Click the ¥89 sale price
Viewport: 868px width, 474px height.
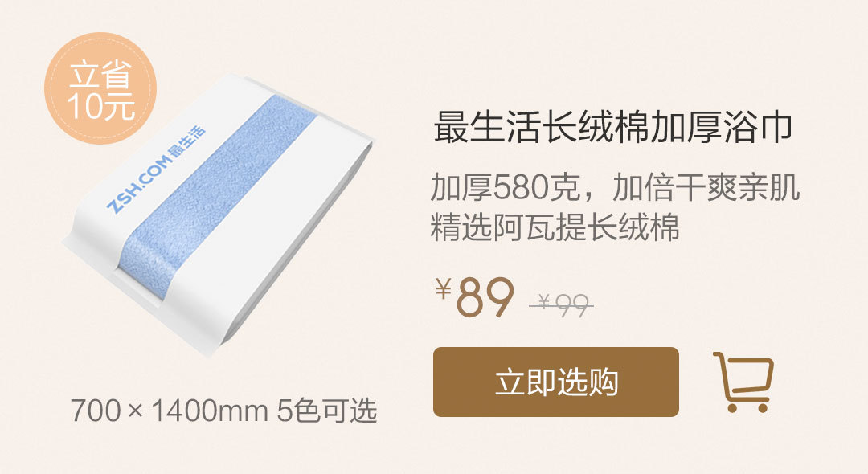click(475, 297)
